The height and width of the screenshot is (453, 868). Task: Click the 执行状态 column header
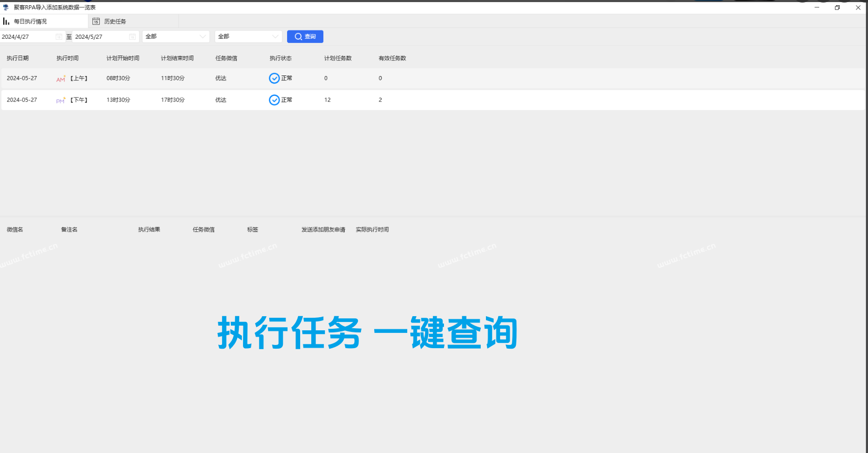281,58
